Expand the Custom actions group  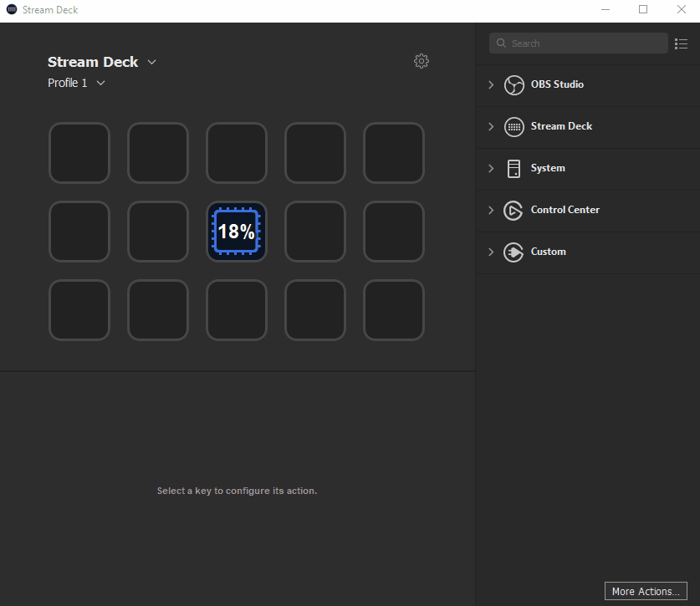click(491, 252)
